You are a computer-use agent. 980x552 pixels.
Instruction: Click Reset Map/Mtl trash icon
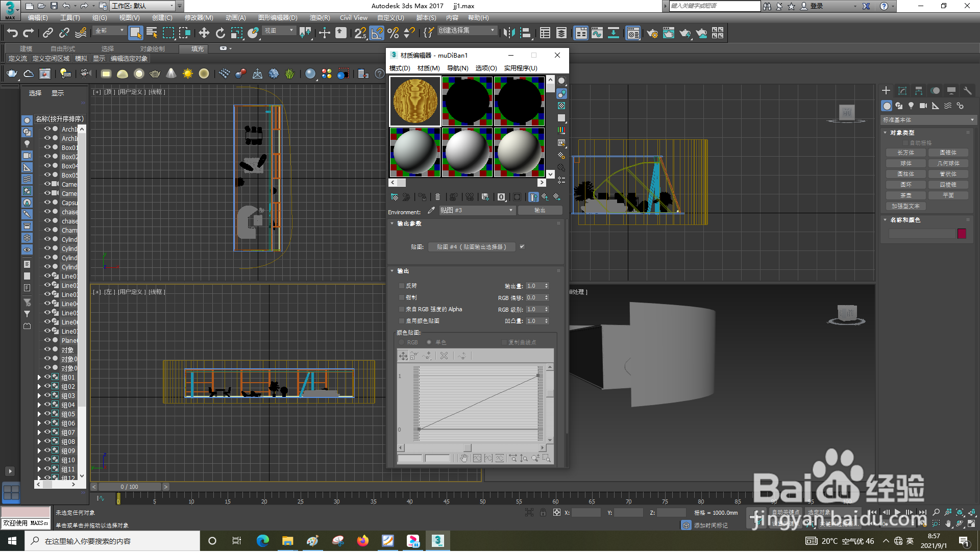pos(437,197)
